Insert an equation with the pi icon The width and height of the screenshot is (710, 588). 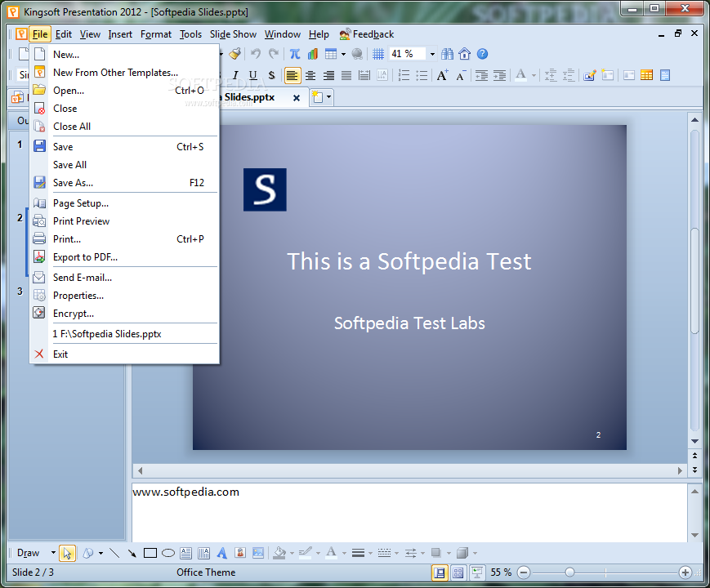tap(295, 54)
